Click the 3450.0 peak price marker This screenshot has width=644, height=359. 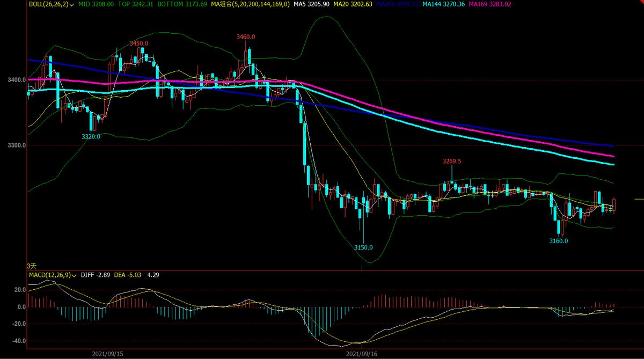[139, 43]
